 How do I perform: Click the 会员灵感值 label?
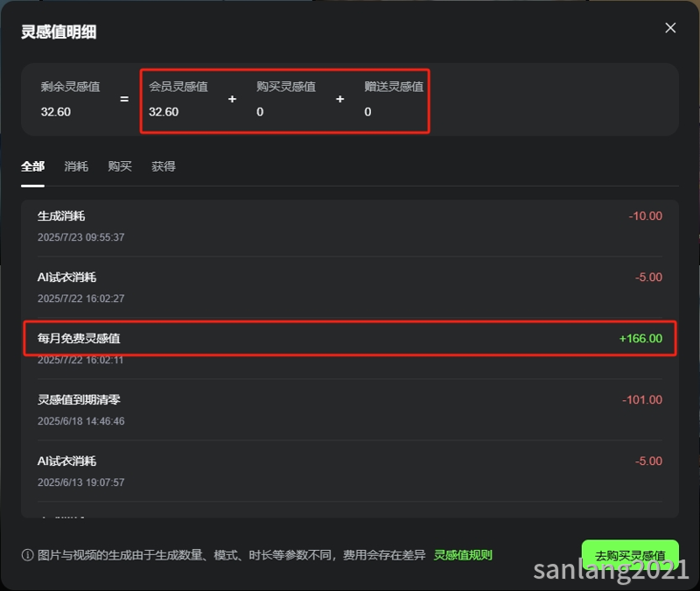[178, 87]
